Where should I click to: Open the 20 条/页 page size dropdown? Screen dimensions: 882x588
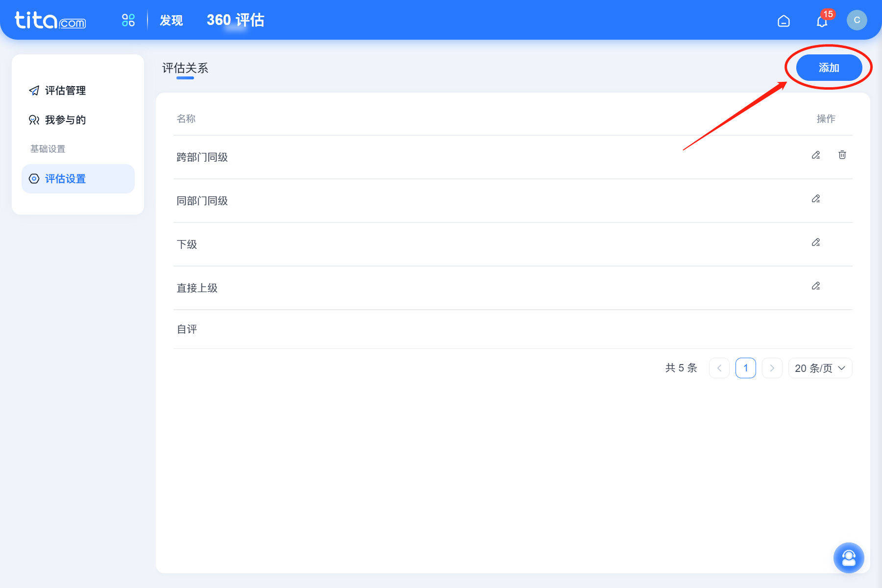(x=820, y=368)
